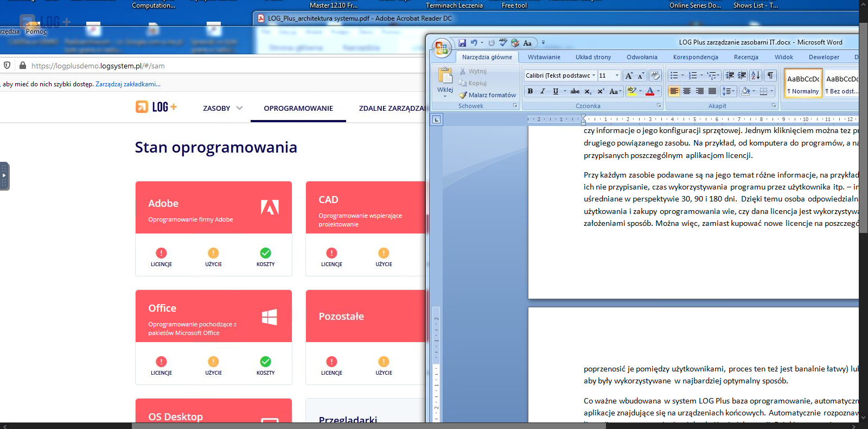
Task: Click the Office Button orb in Word
Action: [x=442, y=48]
